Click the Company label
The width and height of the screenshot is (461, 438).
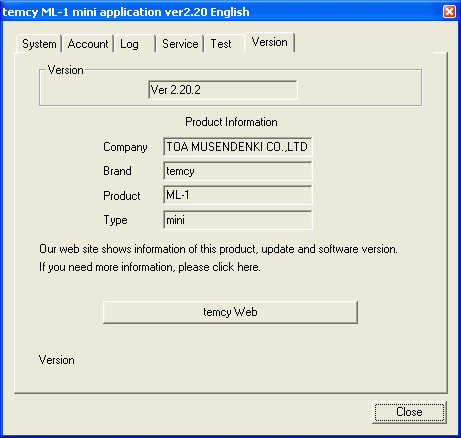click(x=125, y=147)
